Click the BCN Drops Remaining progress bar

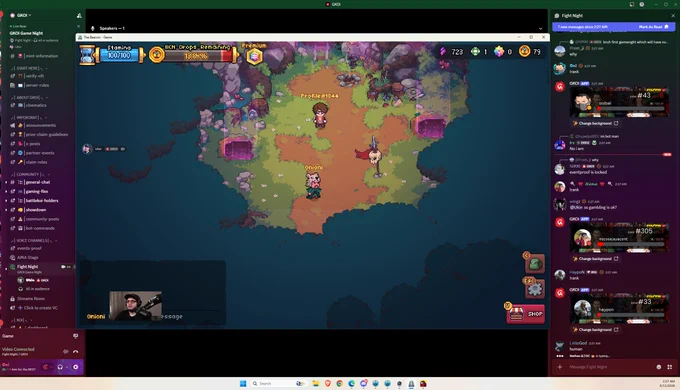pos(197,56)
